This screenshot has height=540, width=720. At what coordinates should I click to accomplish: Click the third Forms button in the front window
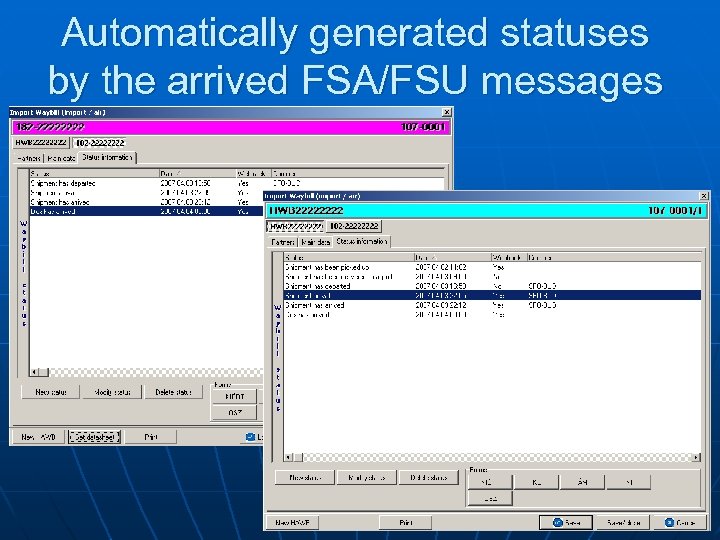pos(582,482)
